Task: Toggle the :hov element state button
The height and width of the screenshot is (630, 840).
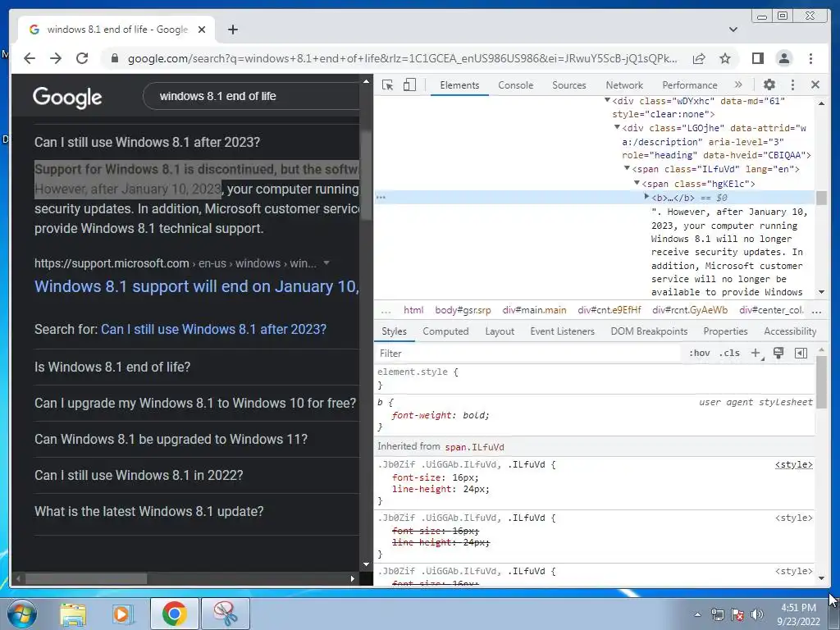Action: [x=700, y=353]
